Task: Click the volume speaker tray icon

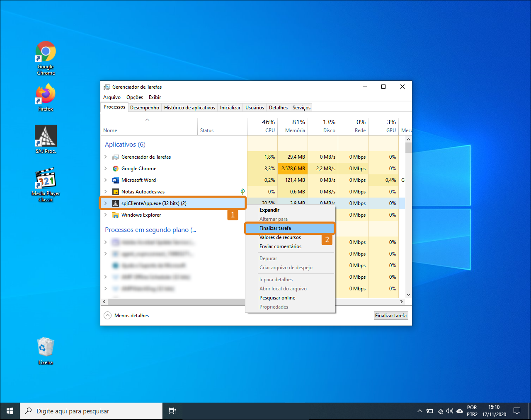Action: (x=450, y=411)
